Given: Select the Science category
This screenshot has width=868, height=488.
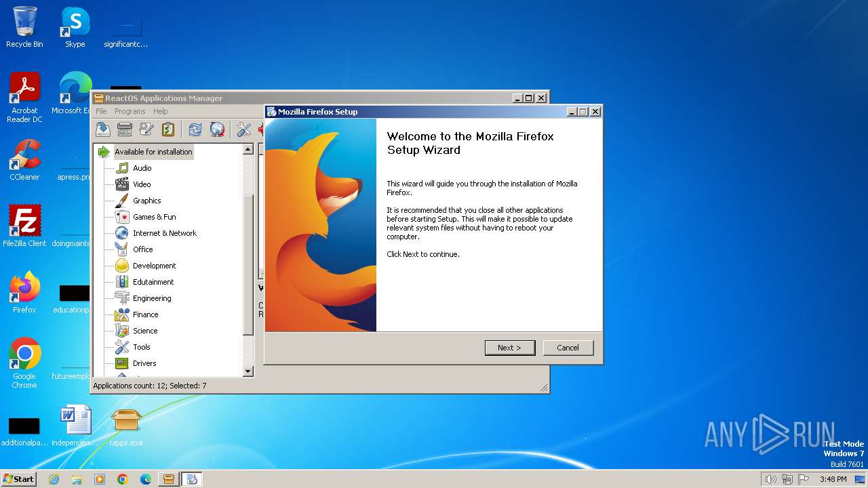Looking at the screenshot, I should tap(145, 331).
